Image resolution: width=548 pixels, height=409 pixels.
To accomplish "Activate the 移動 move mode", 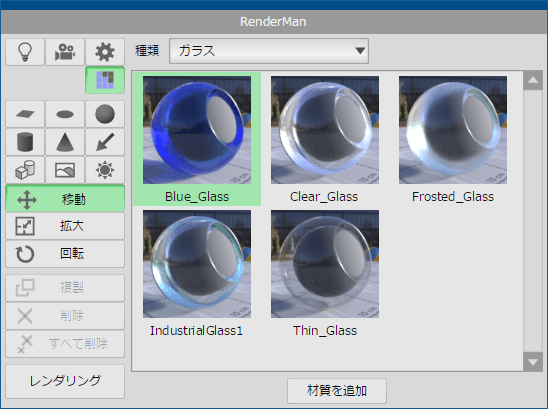I will click(65, 199).
